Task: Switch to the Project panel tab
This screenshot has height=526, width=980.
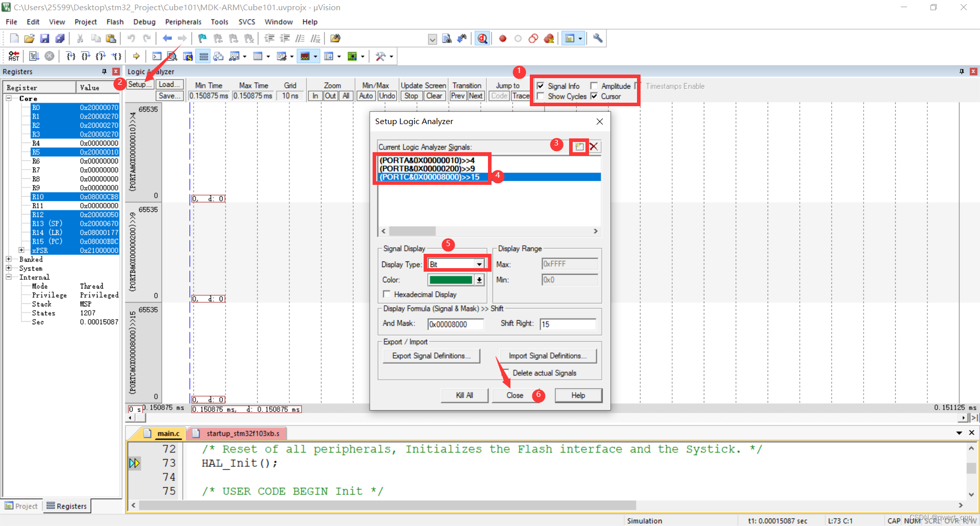Action: point(21,506)
